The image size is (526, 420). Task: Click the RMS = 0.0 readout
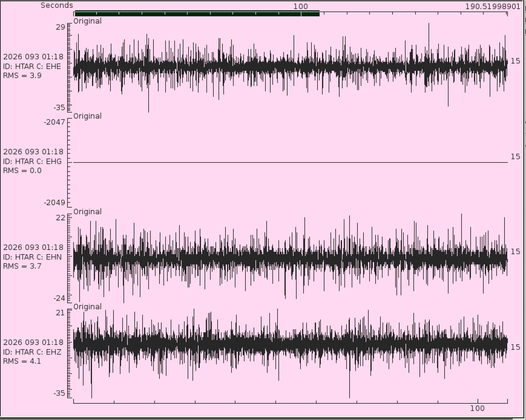(x=22, y=170)
